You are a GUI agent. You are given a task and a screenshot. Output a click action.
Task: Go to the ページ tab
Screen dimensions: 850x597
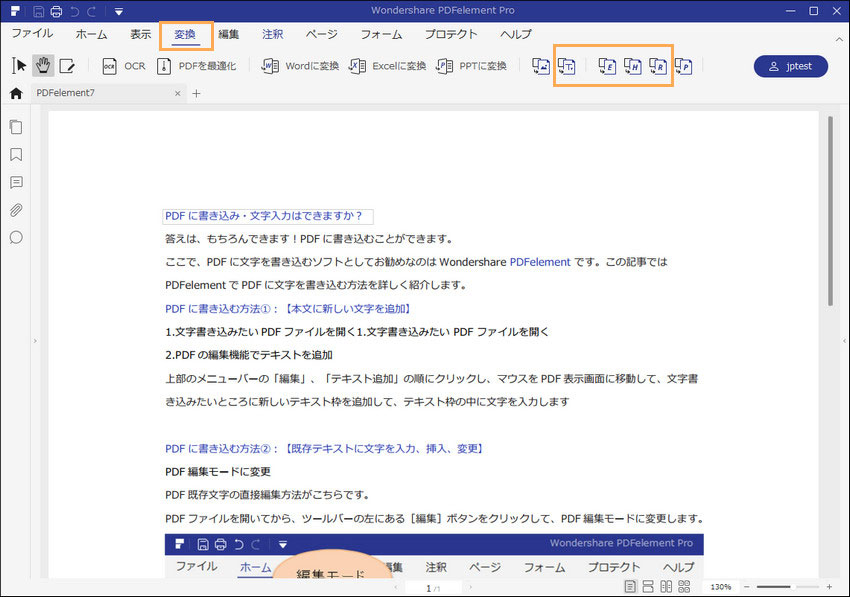[x=321, y=34]
